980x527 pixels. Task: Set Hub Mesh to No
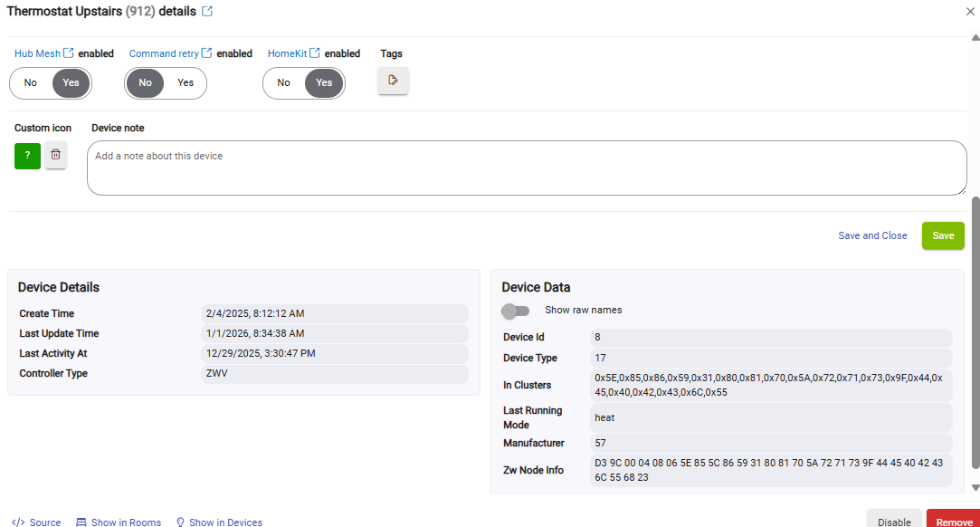point(31,83)
